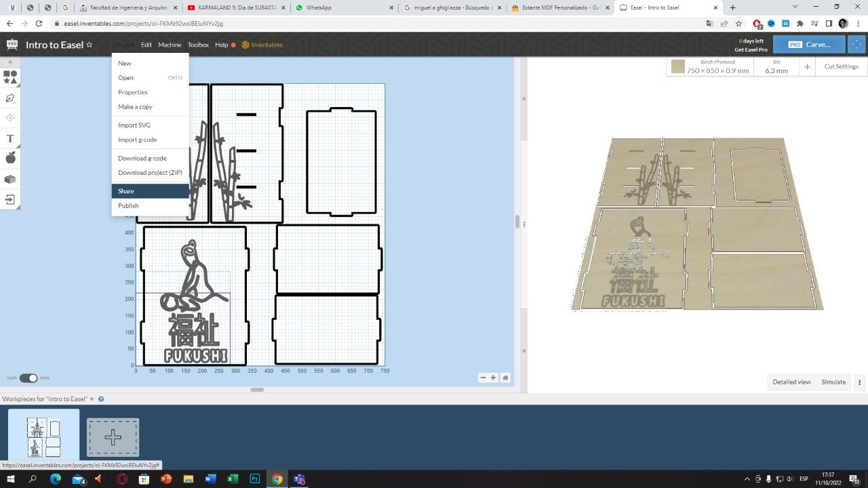The height and width of the screenshot is (488, 868).
Task: Collapse design pane with top chevron
Action: (524, 99)
